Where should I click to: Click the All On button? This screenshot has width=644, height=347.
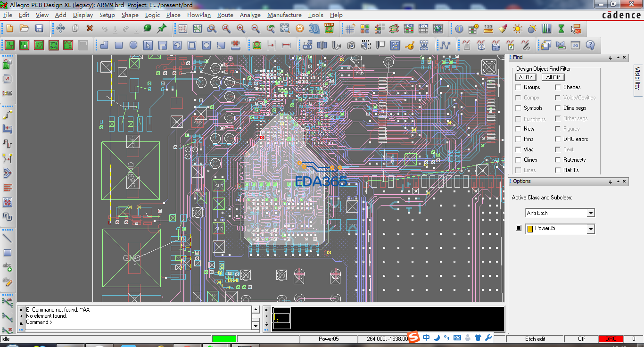point(526,77)
